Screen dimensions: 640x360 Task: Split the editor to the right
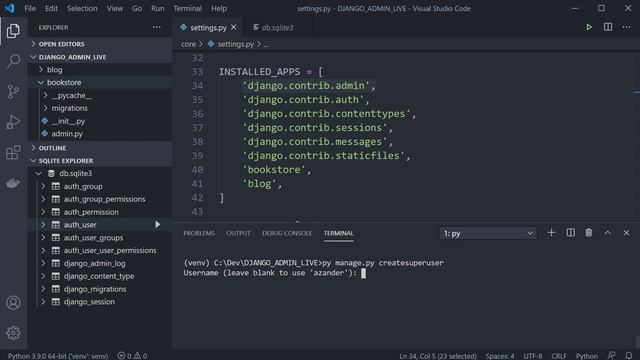point(608,27)
